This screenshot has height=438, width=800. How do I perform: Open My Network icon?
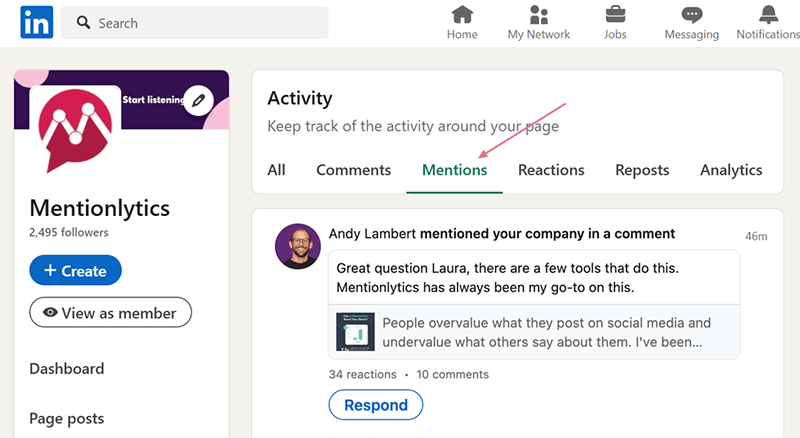point(539,14)
